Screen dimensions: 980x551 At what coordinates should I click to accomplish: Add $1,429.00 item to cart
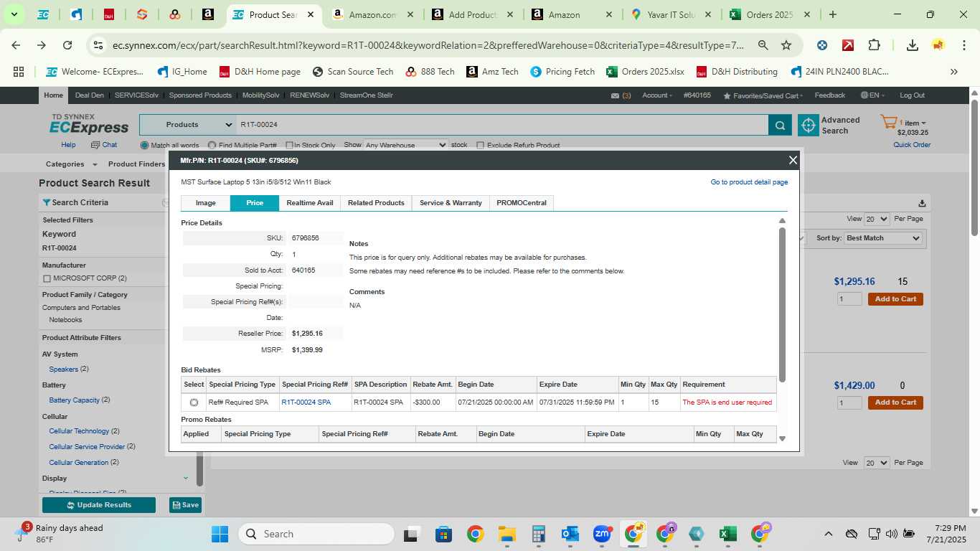tap(895, 402)
